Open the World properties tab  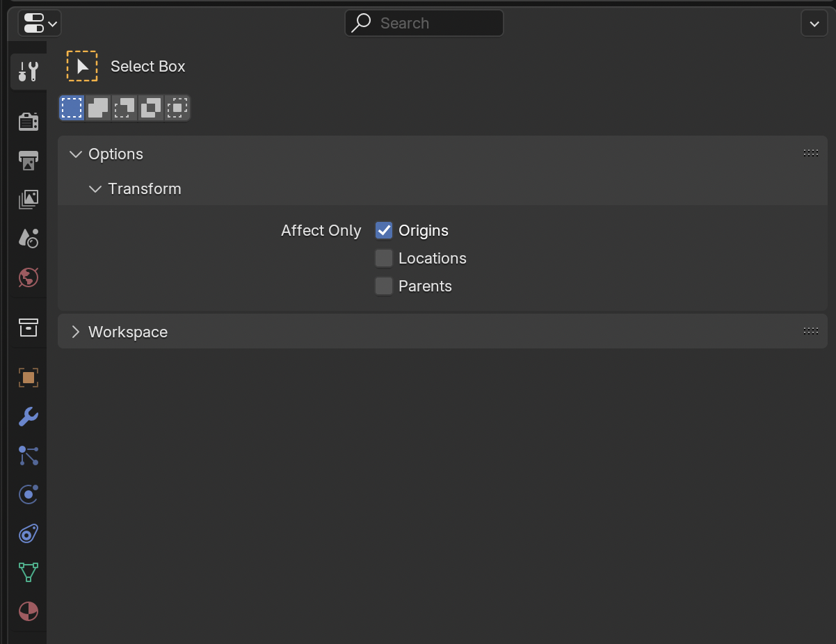[29, 277]
